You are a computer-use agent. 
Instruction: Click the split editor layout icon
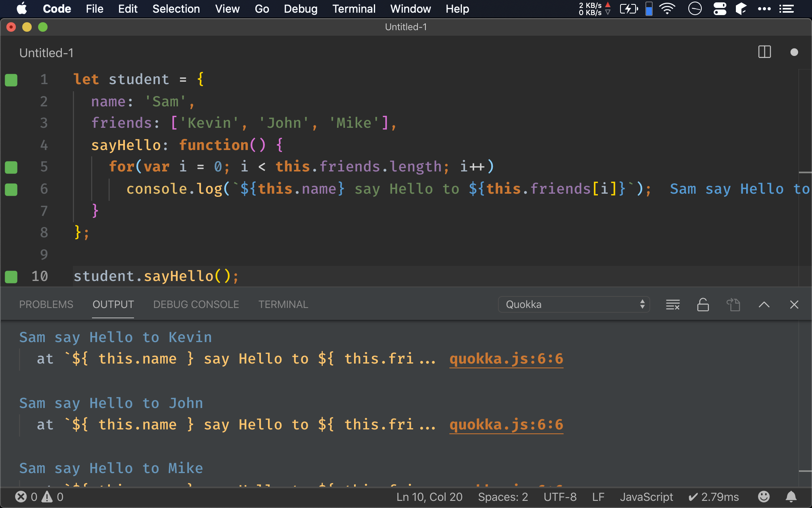(765, 52)
